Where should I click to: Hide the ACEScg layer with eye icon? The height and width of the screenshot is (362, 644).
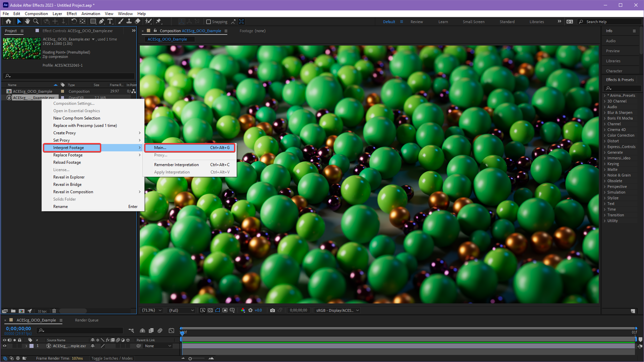[x=5, y=346]
